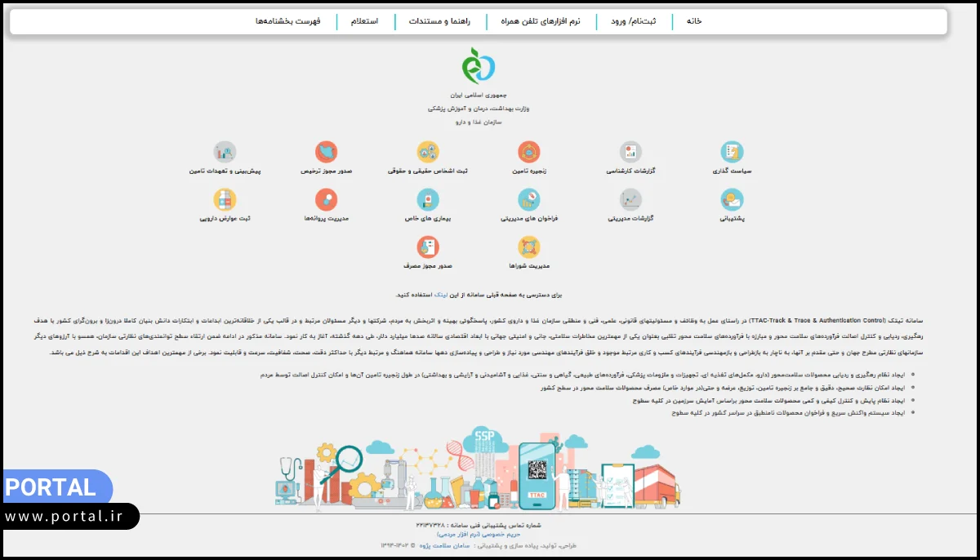Open the صدور مجوز ترخیص clearance icon
Image resolution: width=980 pixels, height=560 pixels.
coord(327,153)
